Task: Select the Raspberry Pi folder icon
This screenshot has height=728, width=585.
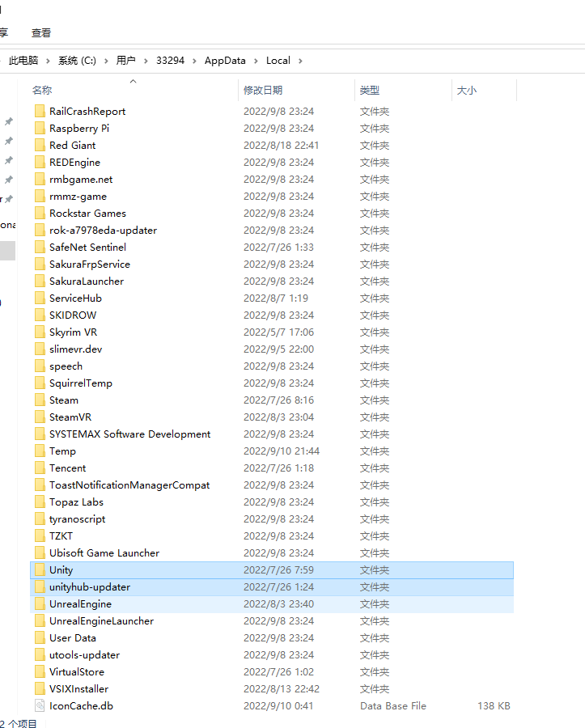Action: pyautogui.click(x=40, y=128)
